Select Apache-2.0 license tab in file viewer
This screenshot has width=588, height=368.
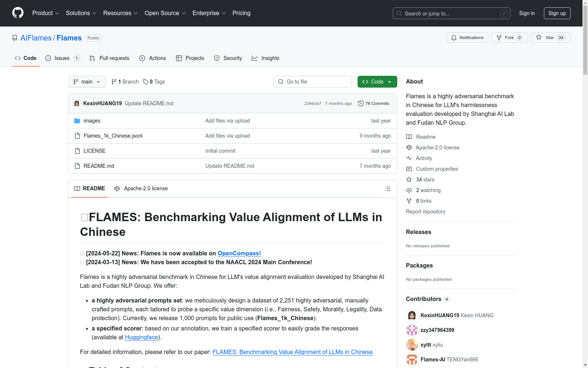click(141, 188)
